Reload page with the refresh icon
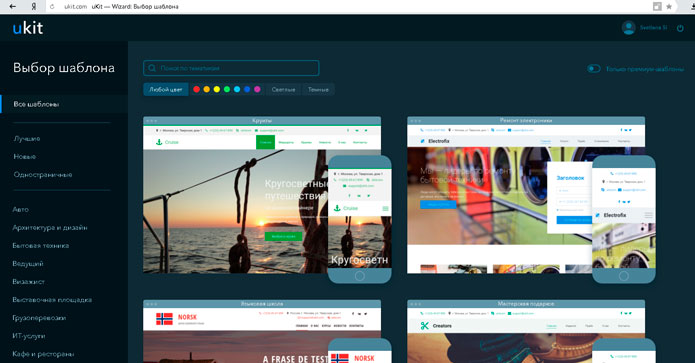 click(52, 7)
